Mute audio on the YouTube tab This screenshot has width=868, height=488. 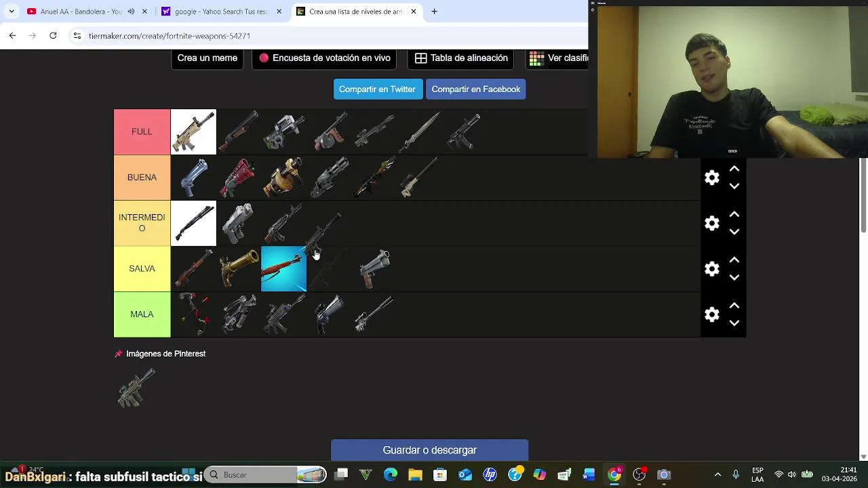pyautogui.click(x=131, y=12)
